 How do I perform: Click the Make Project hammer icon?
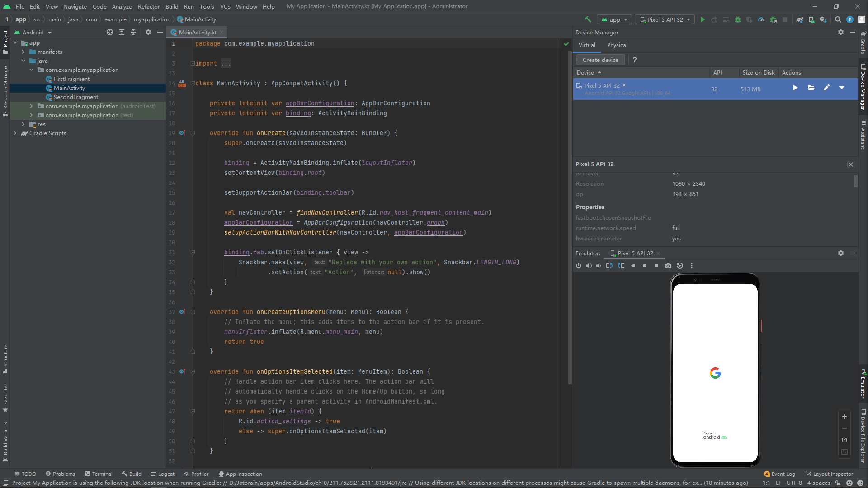point(588,19)
